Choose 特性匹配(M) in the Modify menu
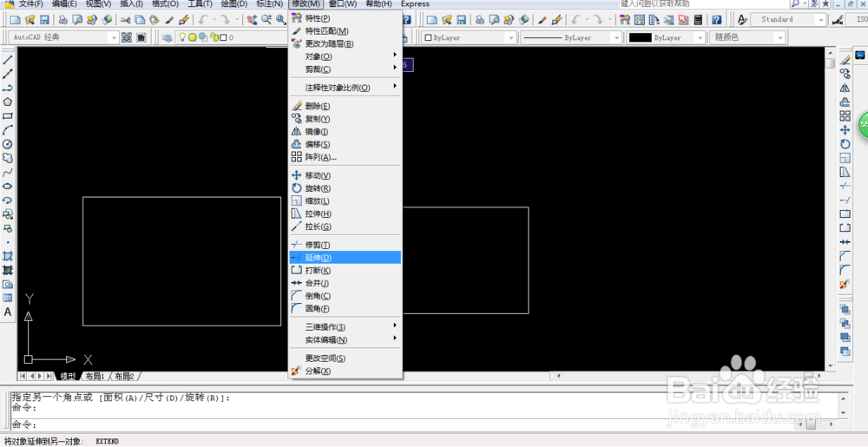This screenshot has height=447, width=868. 345,31
